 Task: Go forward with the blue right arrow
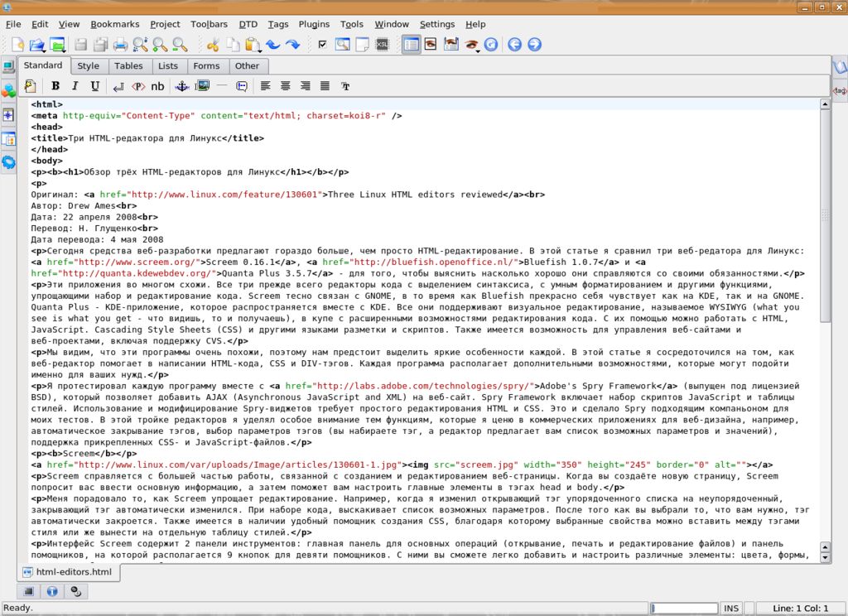534,45
